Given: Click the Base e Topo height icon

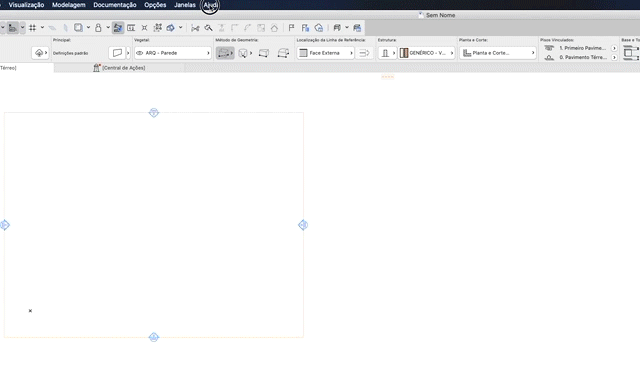Looking at the screenshot, I should pyautogui.click(x=631, y=53).
